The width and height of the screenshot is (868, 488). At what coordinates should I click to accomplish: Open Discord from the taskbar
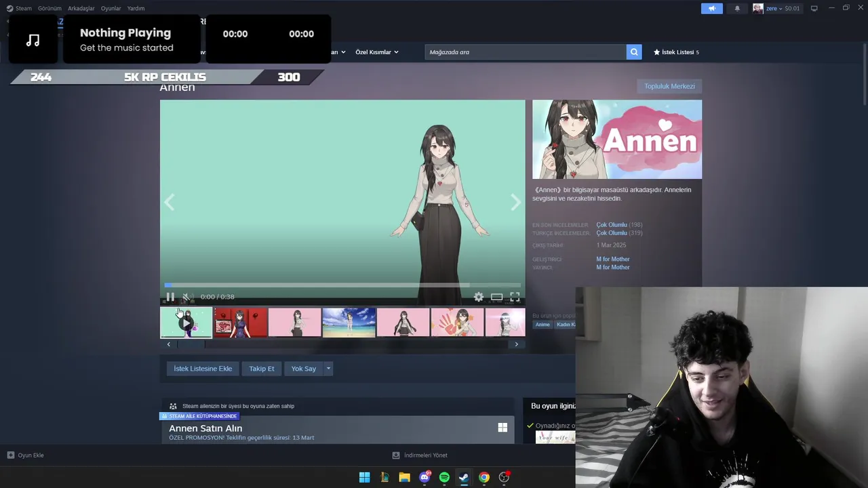point(425,477)
